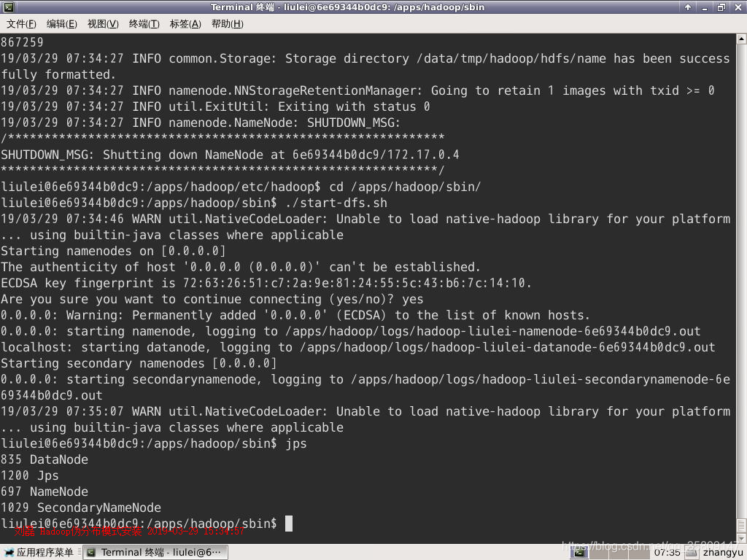This screenshot has width=747, height=560.
Task: Open the 编辑(E) menu
Action: [x=62, y=24]
